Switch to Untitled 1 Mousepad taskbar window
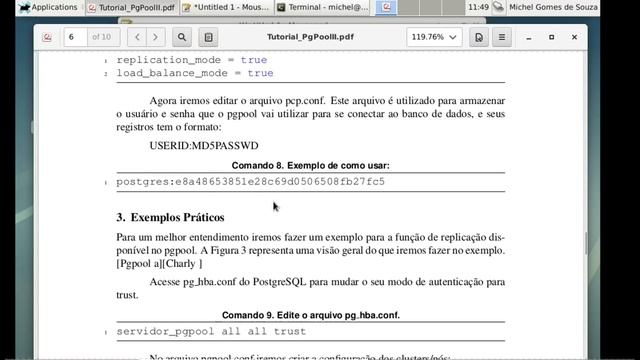The image size is (640, 360). pyautogui.click(x=227, y=7)
